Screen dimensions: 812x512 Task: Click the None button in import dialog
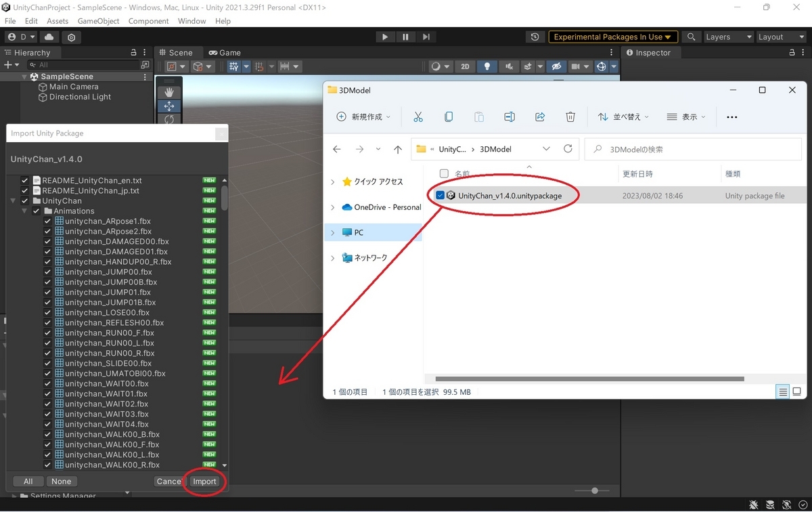pos(62,482)
